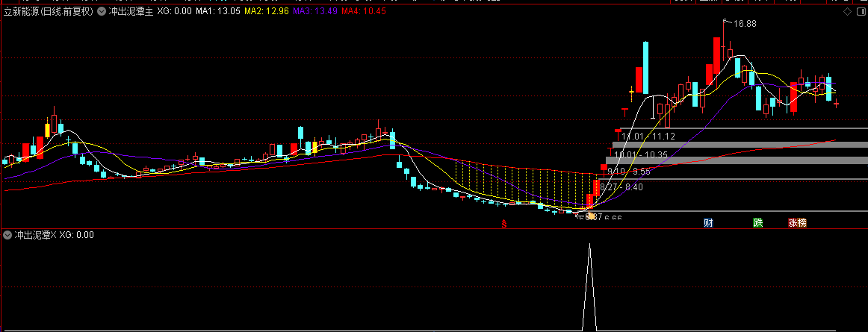This screenshot has width=868, height=332.
Task: Open the 冲出泥潭X sub-indicator dropdown arrow
Action: pos(7,235)
